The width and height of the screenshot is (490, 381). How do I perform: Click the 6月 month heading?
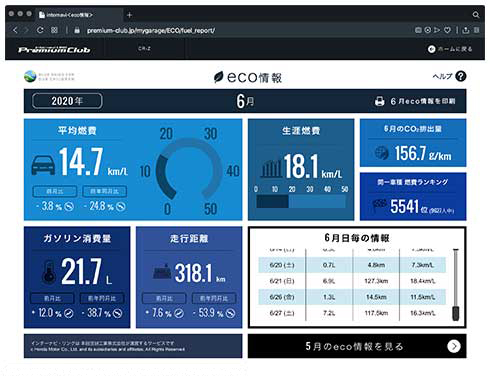(x=245, y=101)
